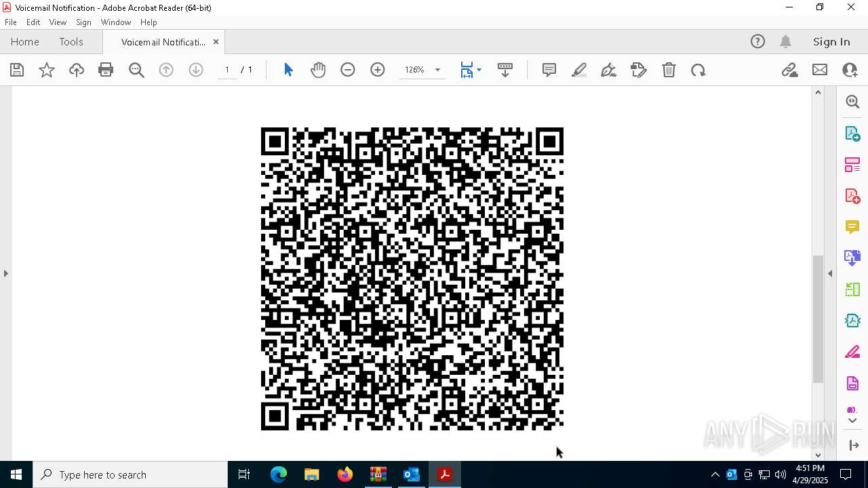Go to previous page arrow
The width and height of the screenshot is (868, 488).
(x=166, y=70)
